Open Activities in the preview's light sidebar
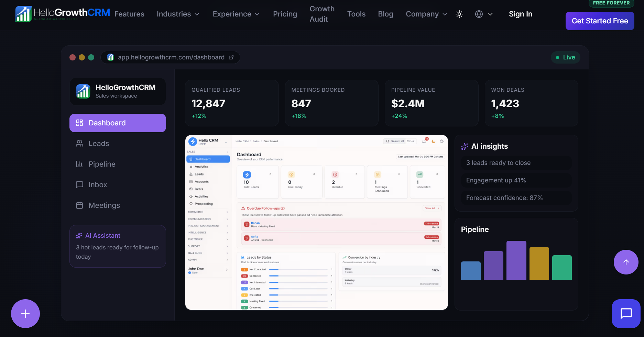 point(208,196)
